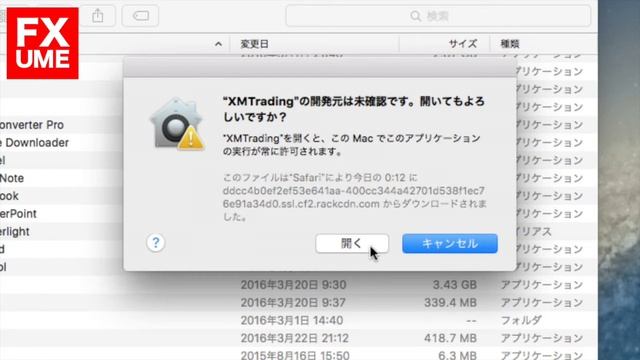Click the dialog heading about XMTrading developer
This screenshot has height=360, width=640.
pos(353,109)
